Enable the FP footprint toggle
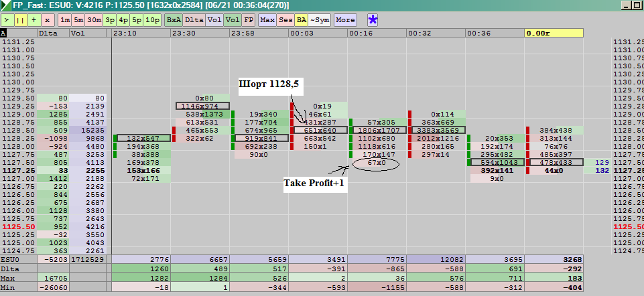 pyautogui.click(x=249, y=20)
